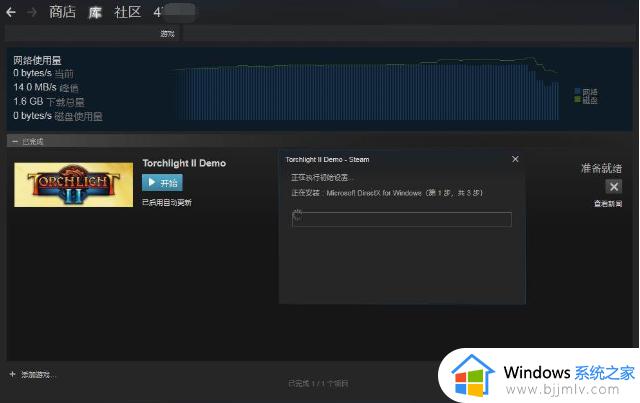Go forward with the right arrow

click(x=31, y=12)
